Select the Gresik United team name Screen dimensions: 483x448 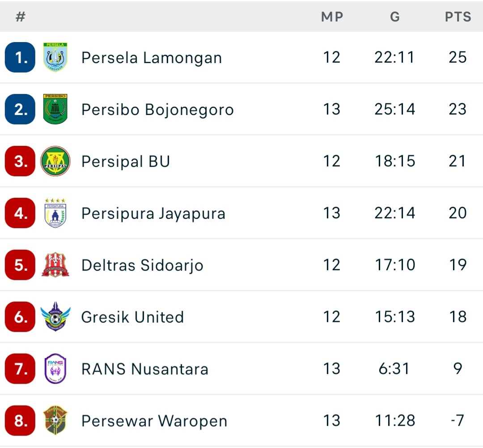pyautogui.click(x=132, y=317)
